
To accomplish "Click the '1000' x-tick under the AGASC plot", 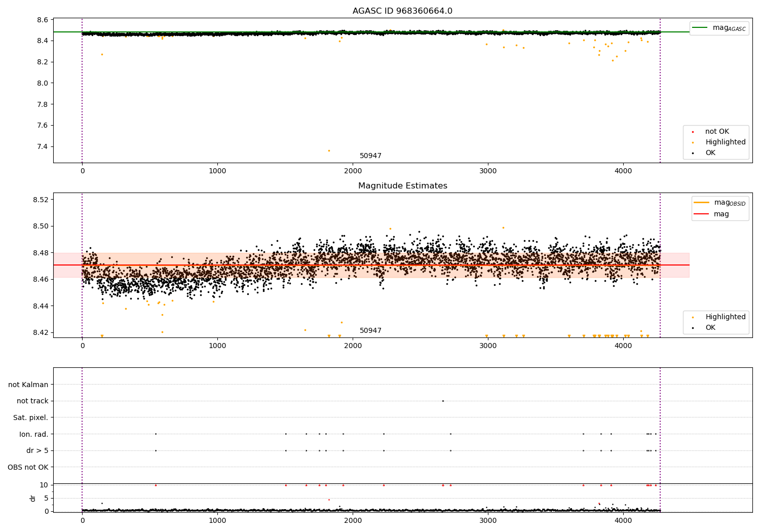I will click(217, 171).
